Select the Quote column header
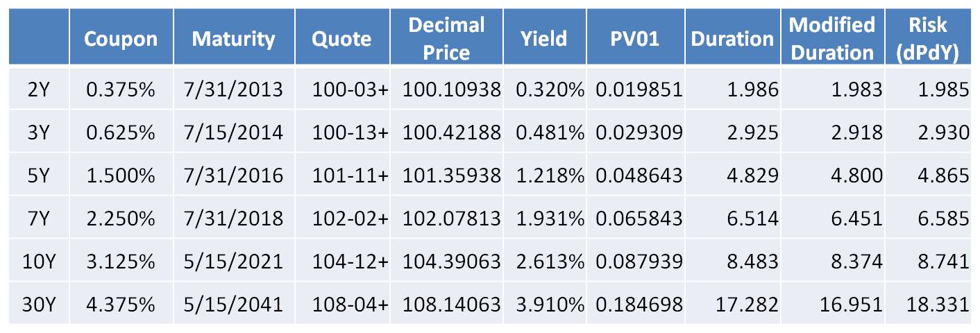This screenshot has width=980, height=333. (341, 39)
